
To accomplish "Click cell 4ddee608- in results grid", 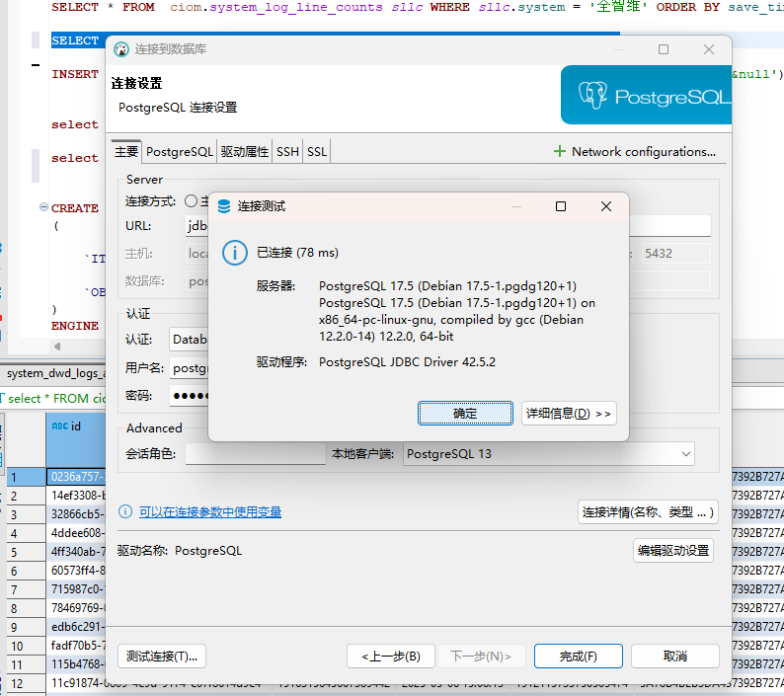I will click(x=76, y=533).
